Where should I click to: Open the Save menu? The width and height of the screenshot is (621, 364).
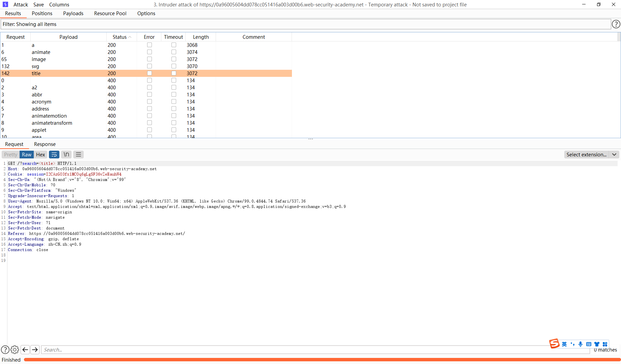click(38, 4)
